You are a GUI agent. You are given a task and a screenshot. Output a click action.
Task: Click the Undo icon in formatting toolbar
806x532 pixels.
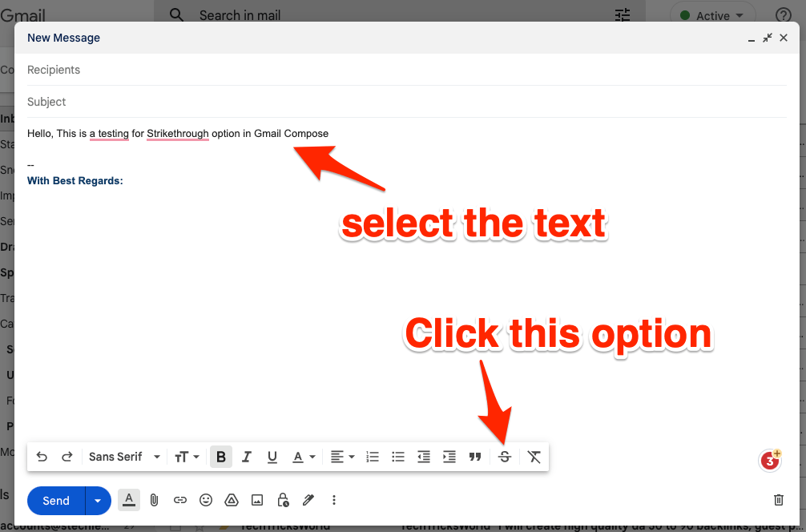click(x=42, y=457)
